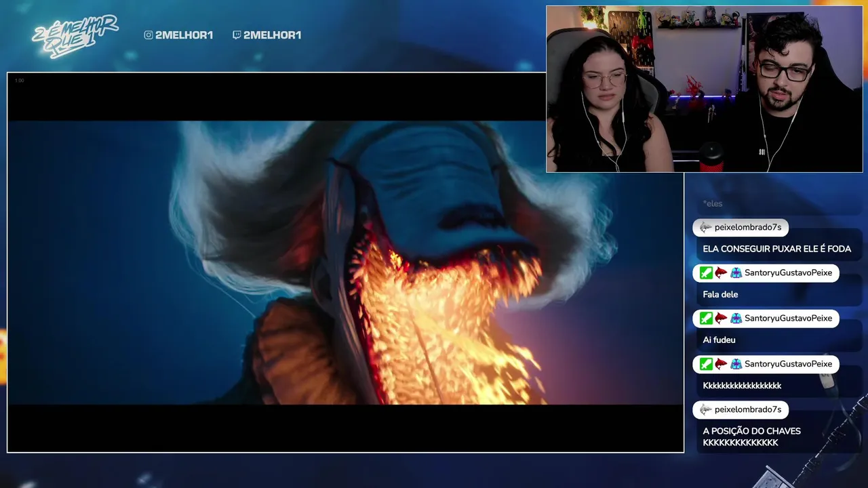Viewport: 868px width, 488px height.
Task: Click green sword badge above 'Kkkkkkkkkkkkkkkkkk' message
Action: [706, 364]
